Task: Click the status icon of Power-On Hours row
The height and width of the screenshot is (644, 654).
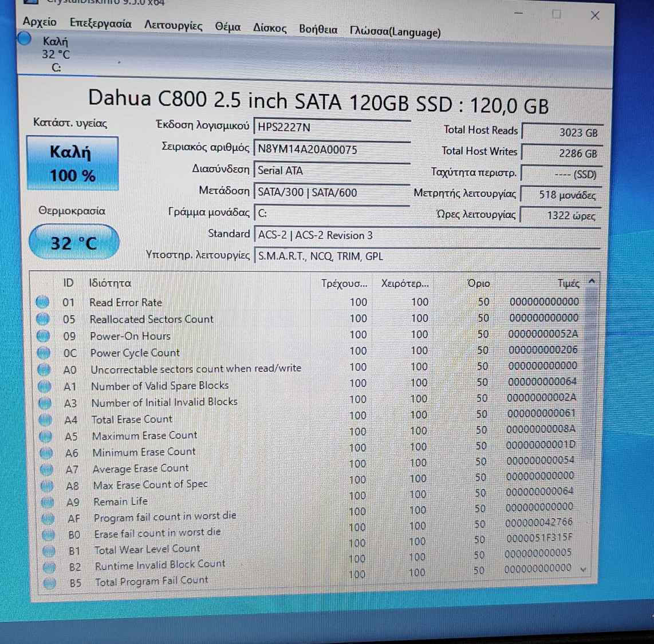Action: [x=44, y=335]
